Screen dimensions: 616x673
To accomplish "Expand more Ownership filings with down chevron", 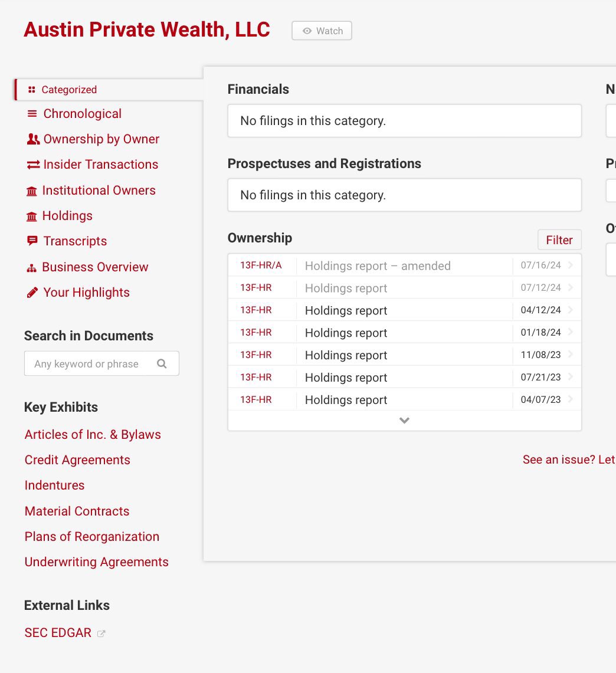I will [x=404, y=421].
